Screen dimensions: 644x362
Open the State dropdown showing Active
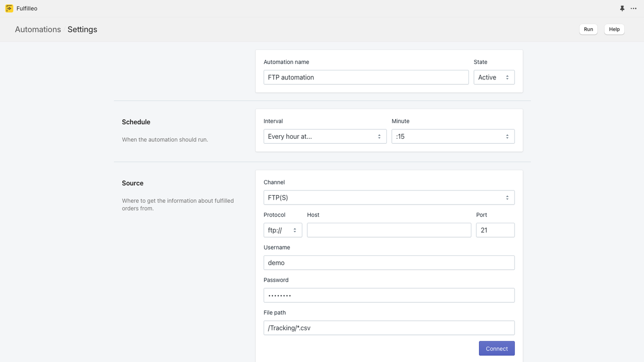click(x=494, y=77)
